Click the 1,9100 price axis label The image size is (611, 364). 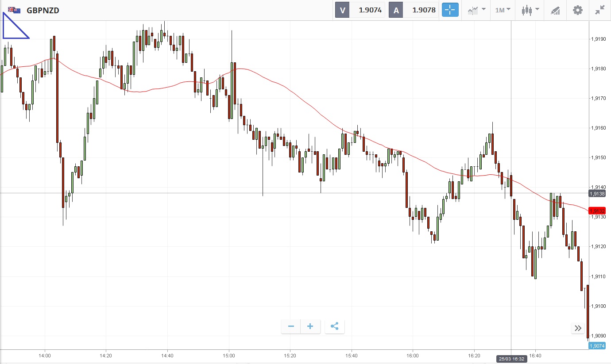coord(598,306)
